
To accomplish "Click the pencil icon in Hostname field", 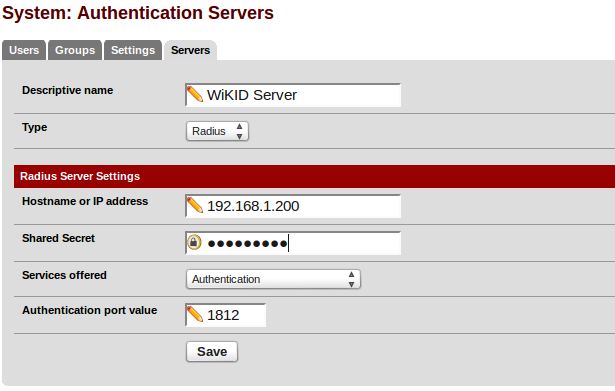I will [195, 206].
